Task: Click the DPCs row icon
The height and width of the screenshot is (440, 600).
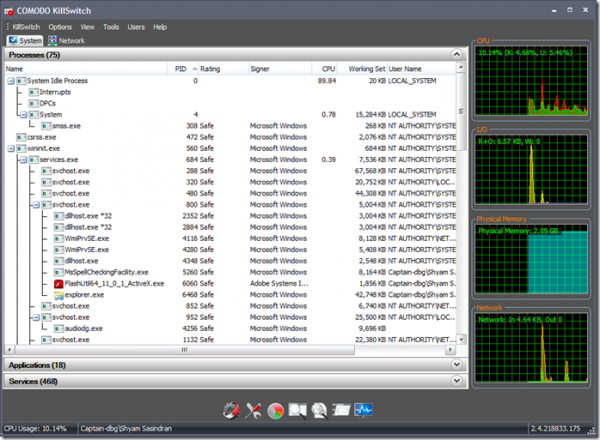Action: 34,103
